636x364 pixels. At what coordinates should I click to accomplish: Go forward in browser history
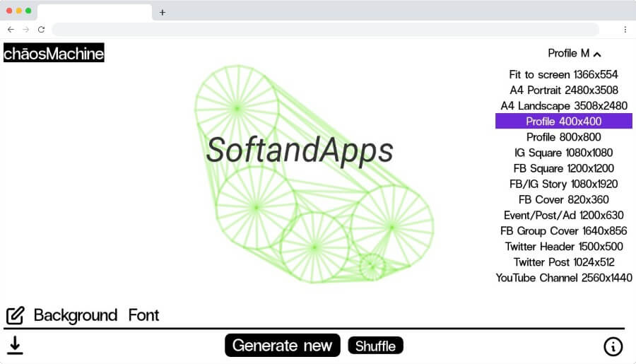[x=26, y=29]
